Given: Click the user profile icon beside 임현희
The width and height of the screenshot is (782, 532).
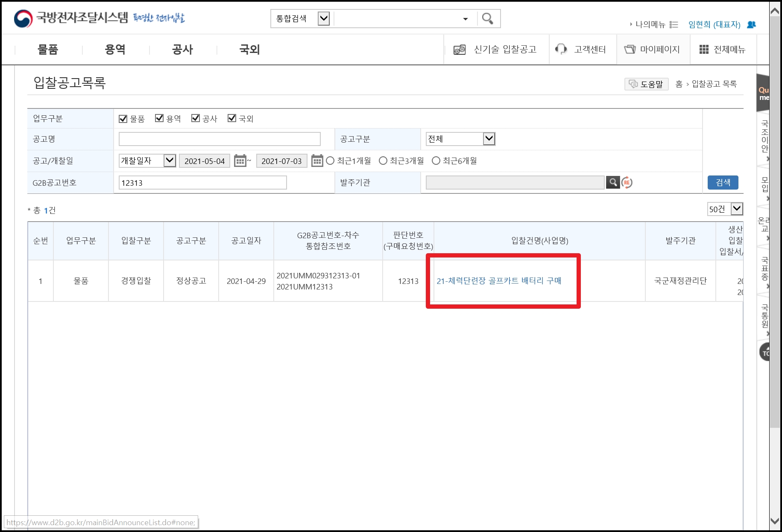Looking at the screenshot, I should tap(751, 24).
